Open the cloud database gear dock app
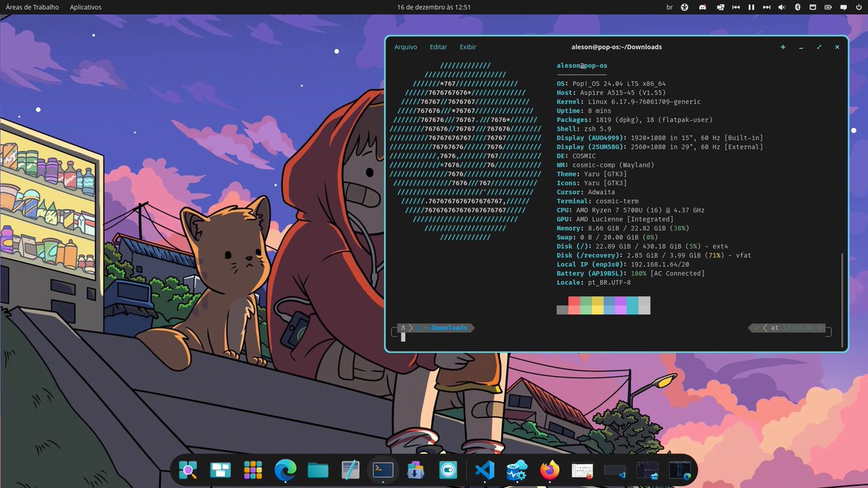Viewport: 868px width, 488px height. point(516,471)
